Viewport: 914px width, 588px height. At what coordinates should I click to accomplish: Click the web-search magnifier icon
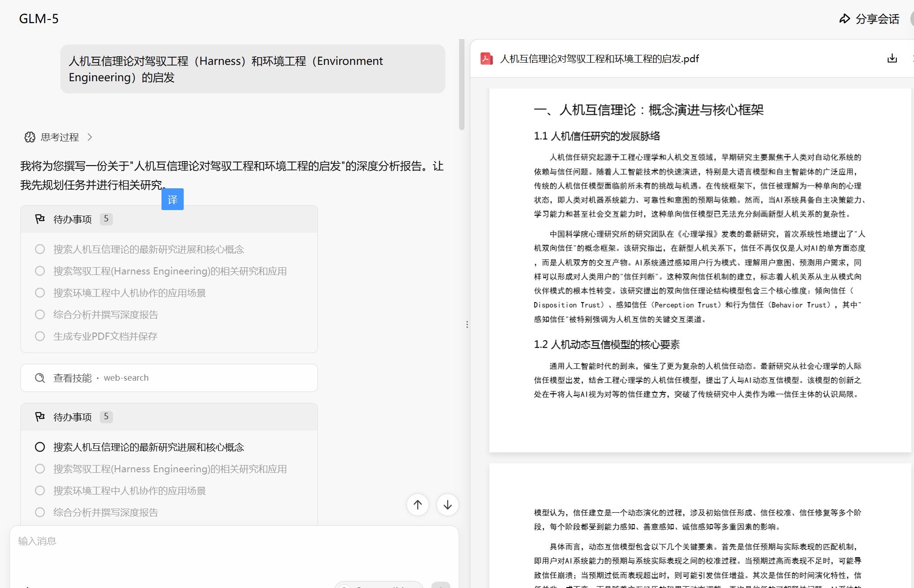[x=40, y=378]
